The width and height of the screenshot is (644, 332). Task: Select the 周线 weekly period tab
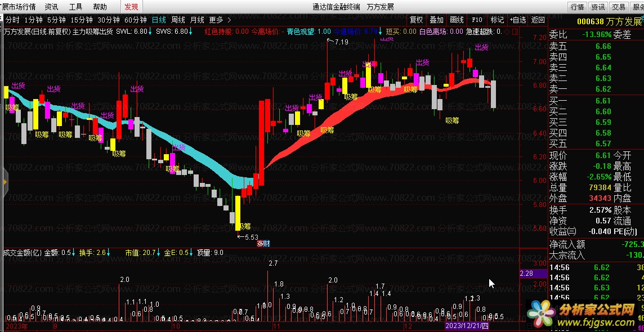click(178, 20)
